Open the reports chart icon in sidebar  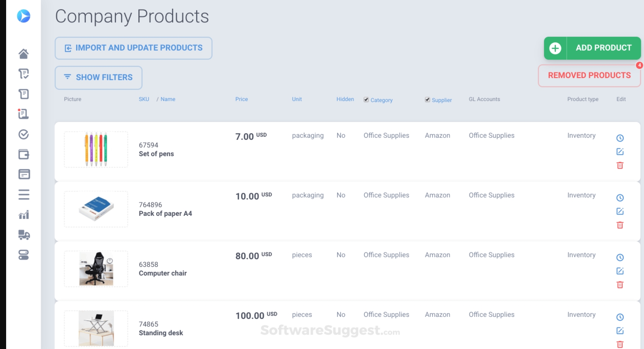coord(24,215)
